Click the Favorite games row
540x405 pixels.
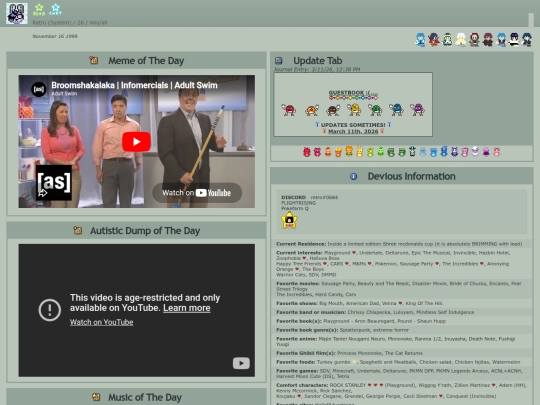pos(402,373)
